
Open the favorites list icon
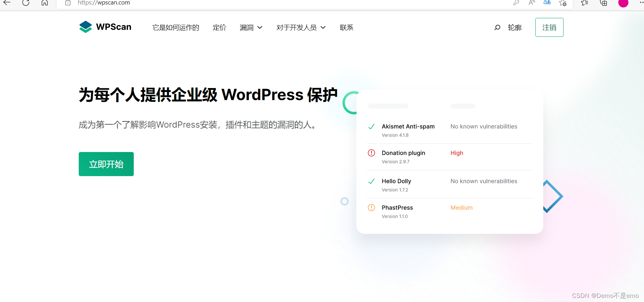tap(585, 3)
